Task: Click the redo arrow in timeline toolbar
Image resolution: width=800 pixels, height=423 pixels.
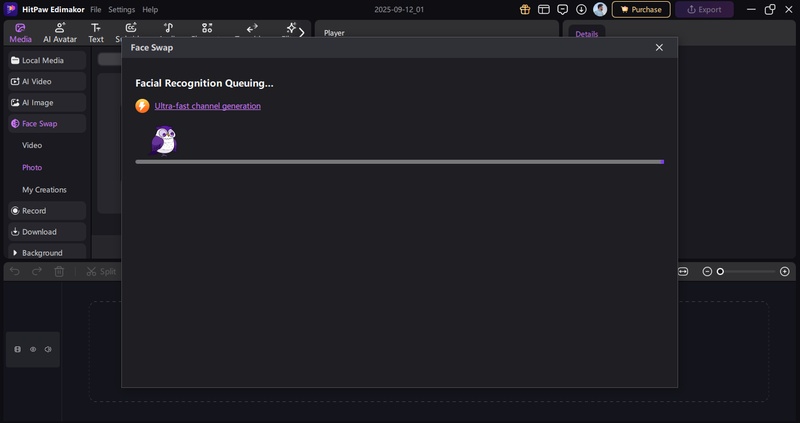Action: [37, 271]
